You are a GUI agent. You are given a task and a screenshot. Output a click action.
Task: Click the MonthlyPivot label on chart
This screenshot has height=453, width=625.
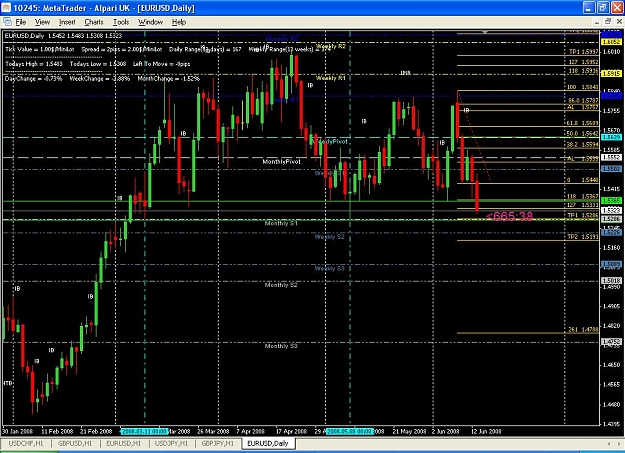click(281, 162)
